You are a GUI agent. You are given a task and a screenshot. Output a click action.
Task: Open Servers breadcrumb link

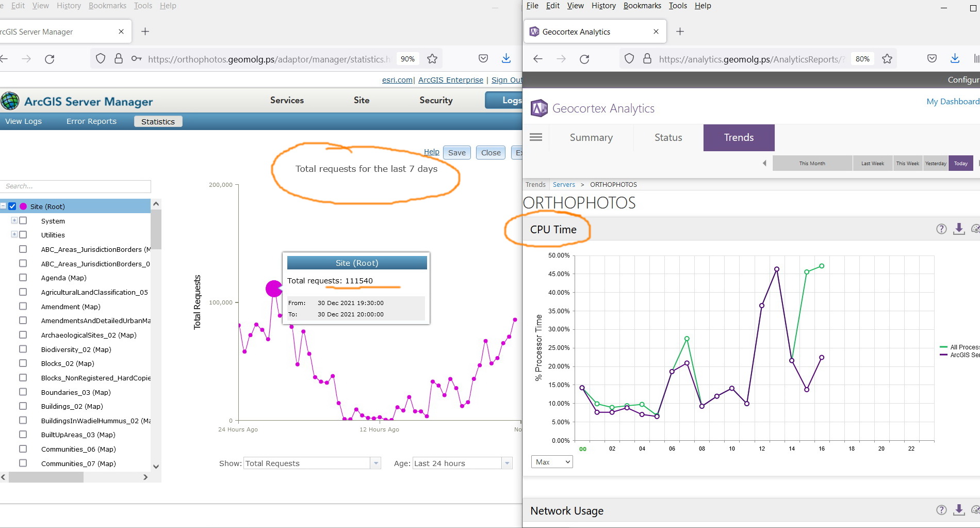click(x=564, y=184)
